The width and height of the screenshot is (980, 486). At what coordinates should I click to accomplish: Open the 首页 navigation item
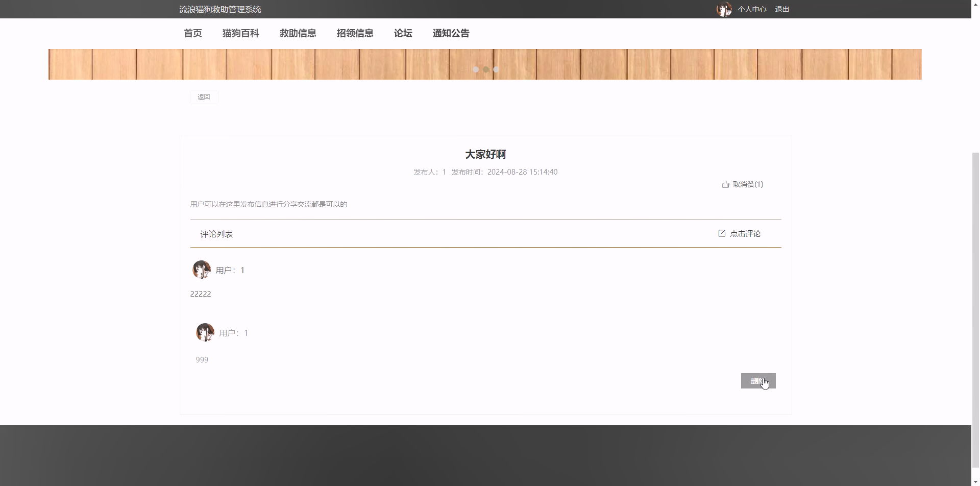point(192,33)
